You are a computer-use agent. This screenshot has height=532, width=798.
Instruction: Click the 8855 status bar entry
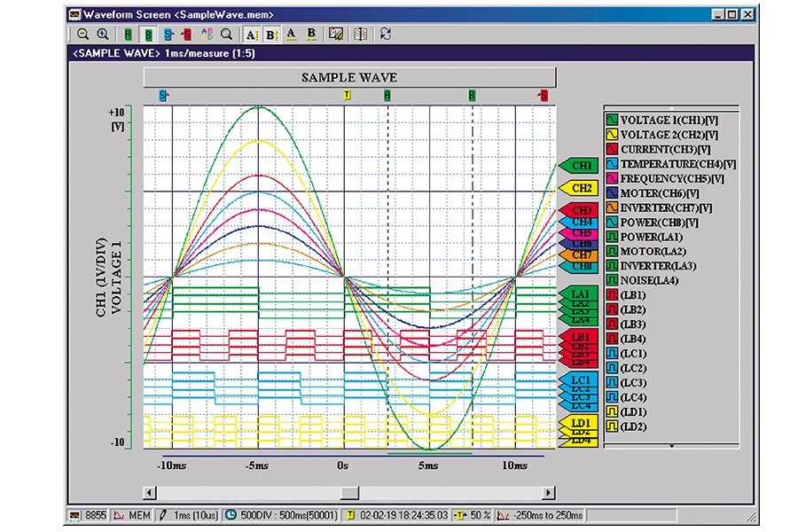(x=89, y=515)
